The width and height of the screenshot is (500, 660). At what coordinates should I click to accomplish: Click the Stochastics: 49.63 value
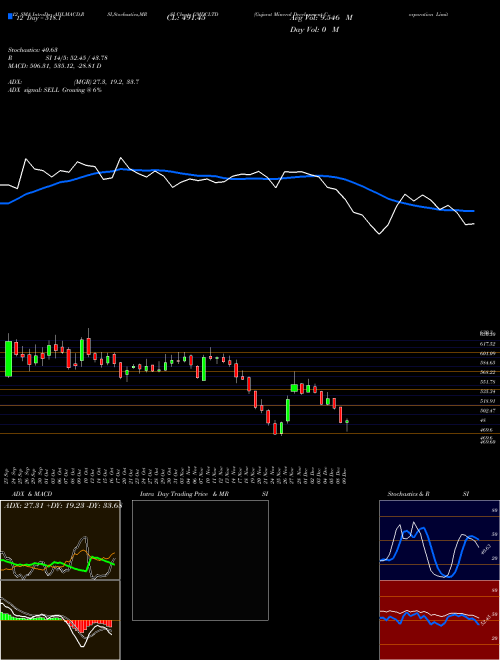[x=33, y=50]
